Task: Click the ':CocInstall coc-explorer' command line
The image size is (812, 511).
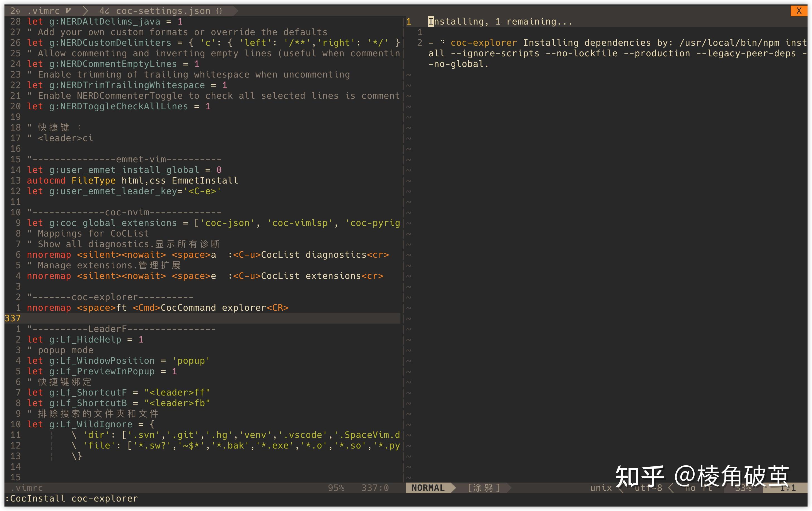Action: (x=71, y=498)
